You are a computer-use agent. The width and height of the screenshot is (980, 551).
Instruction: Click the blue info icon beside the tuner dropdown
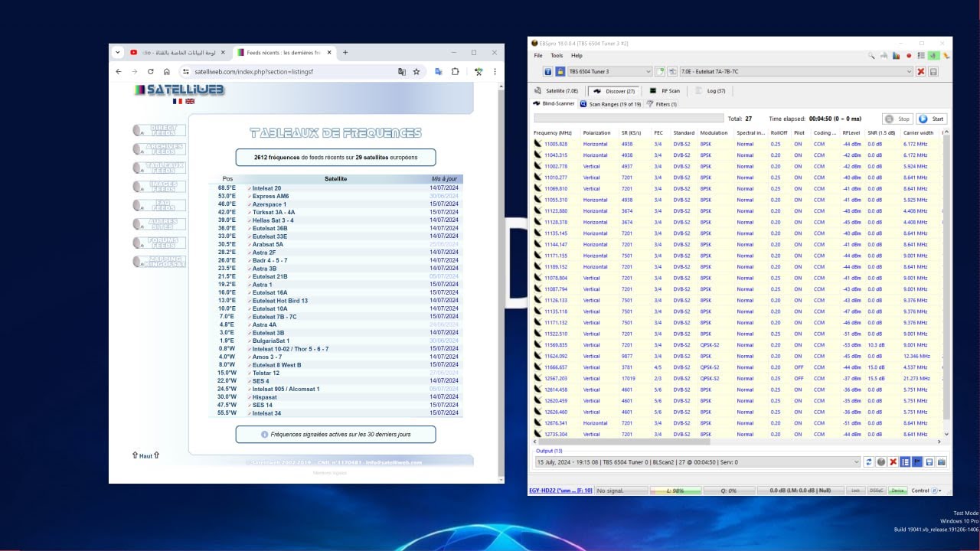pyautogui.click(x=548, y=71)
